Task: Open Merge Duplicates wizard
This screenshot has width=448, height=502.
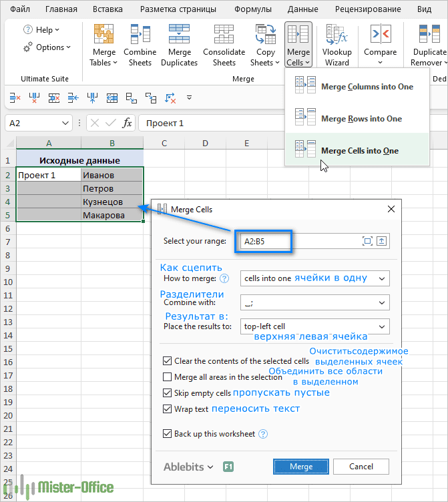Action: click(180, 45)
